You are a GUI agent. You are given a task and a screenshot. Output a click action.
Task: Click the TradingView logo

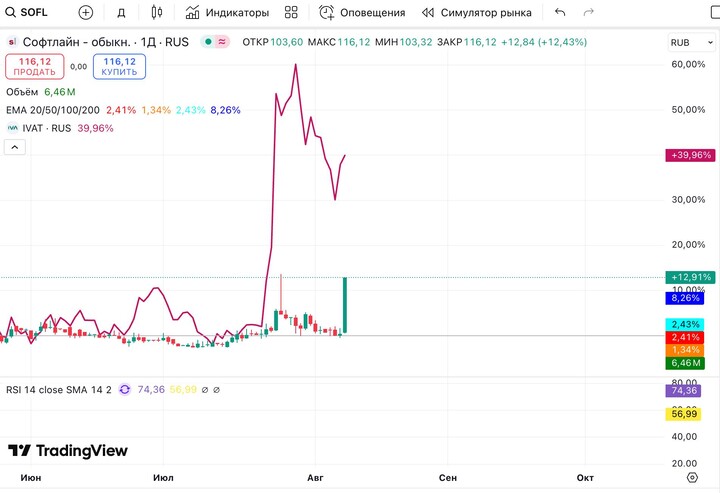coord(68,451)
